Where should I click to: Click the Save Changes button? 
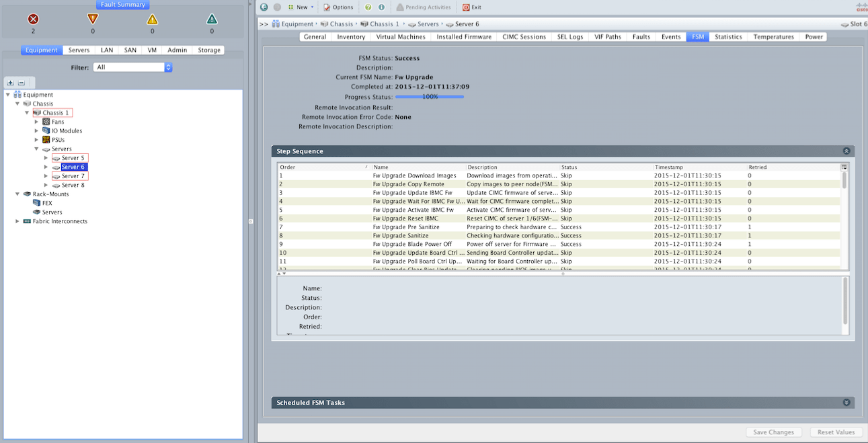pyautogui.click(x=773, y=432)
